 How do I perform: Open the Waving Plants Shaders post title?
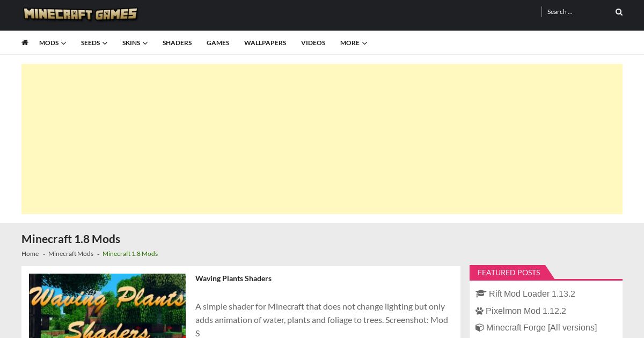click(x=233, y=278)
